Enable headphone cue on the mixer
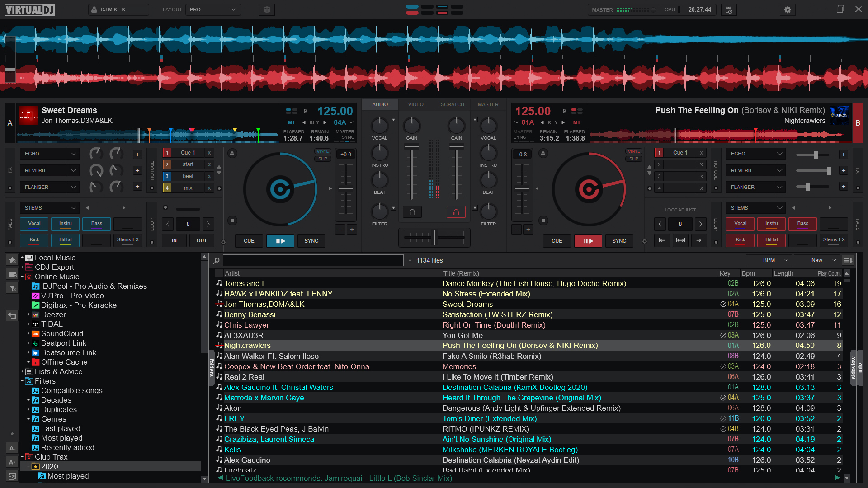This screenshot has height=488, width=868. [x=412, y=211]
